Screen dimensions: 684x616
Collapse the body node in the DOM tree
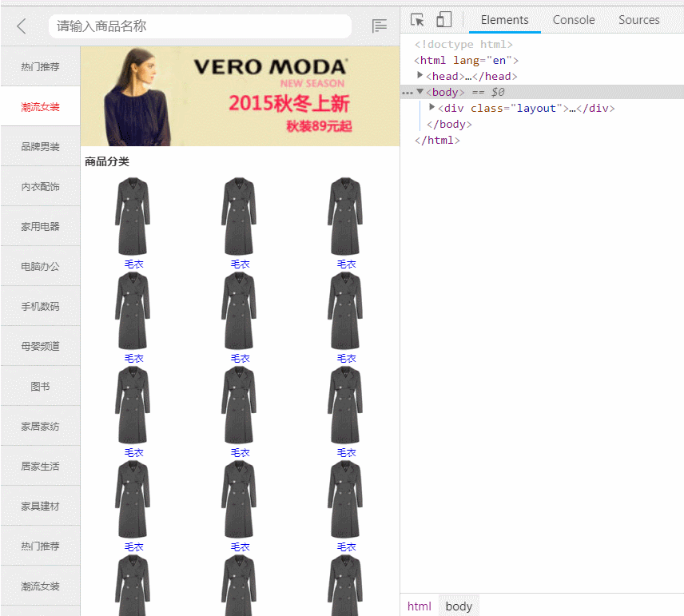420,92
